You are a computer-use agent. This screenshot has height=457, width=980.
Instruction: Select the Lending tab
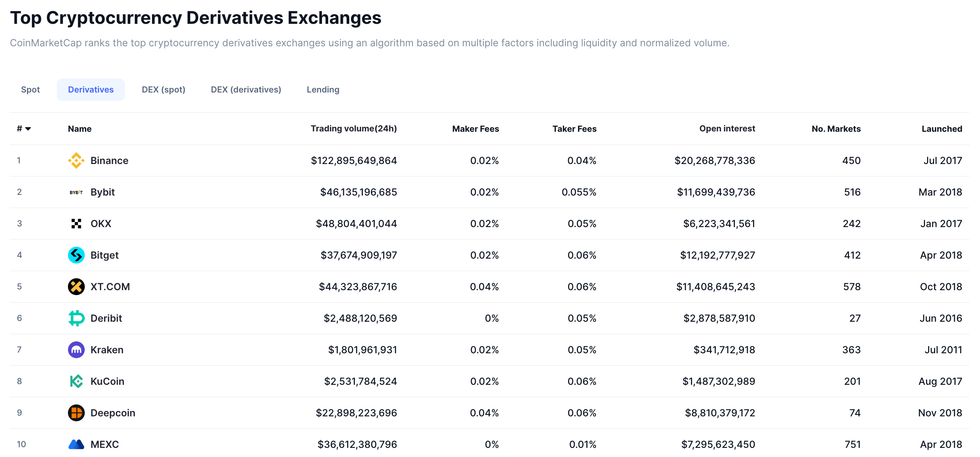pos(323,89)
